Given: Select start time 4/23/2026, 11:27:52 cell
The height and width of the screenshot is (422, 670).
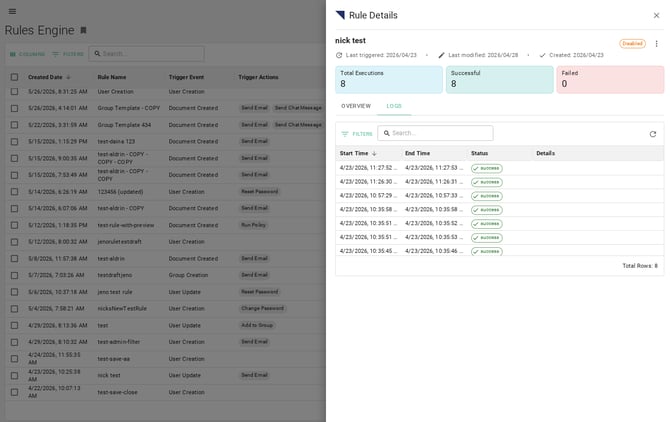Looking at the screenshot, I should (x=368, y=168).
